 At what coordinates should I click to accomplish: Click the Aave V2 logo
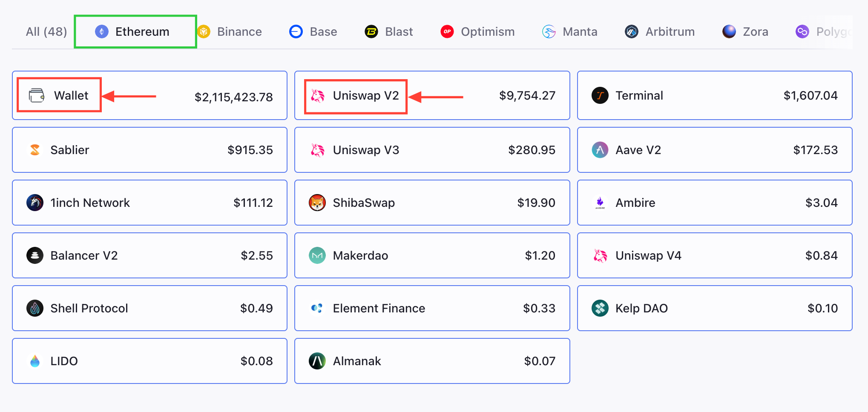[600, 150]
